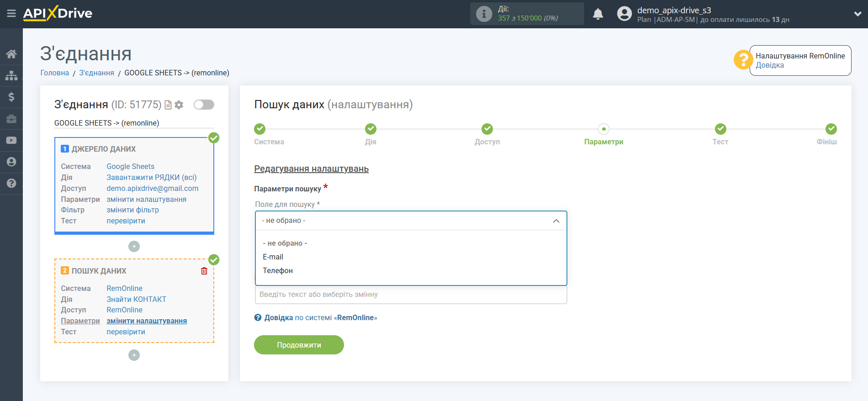This screenshot has width=868, height=401.
Task: Add a step after the data source
Action: [x=134, y=247]
